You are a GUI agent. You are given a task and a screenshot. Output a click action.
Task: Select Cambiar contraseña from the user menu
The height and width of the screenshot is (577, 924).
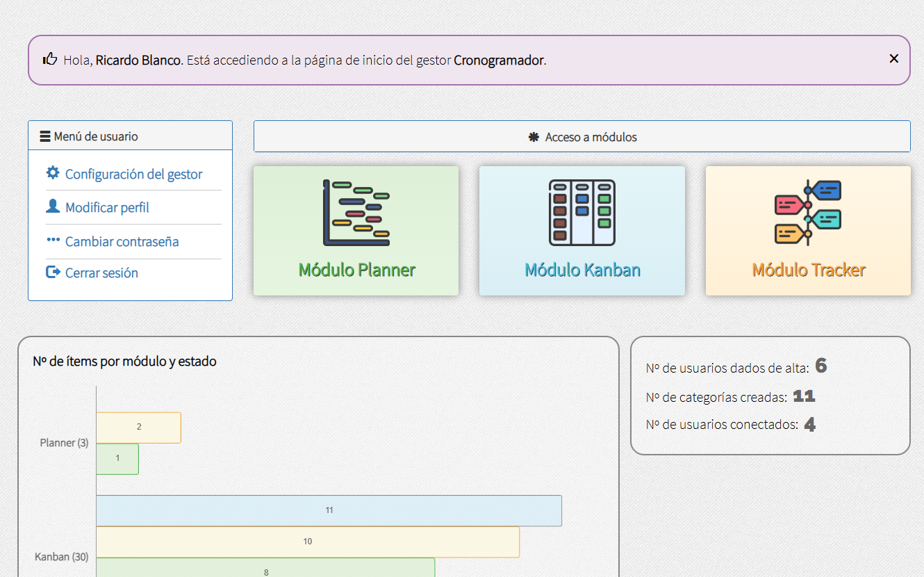coord(122,242)
